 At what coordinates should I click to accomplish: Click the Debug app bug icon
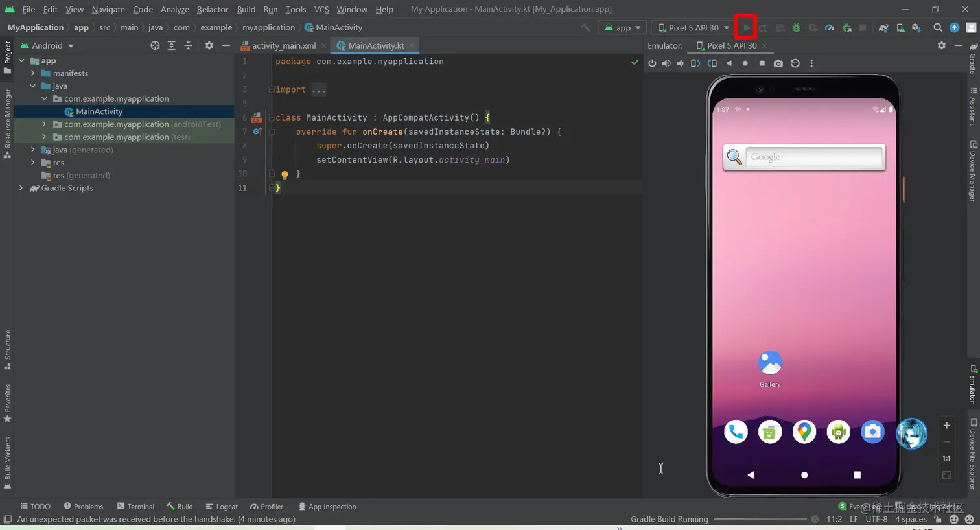point(796,28)
